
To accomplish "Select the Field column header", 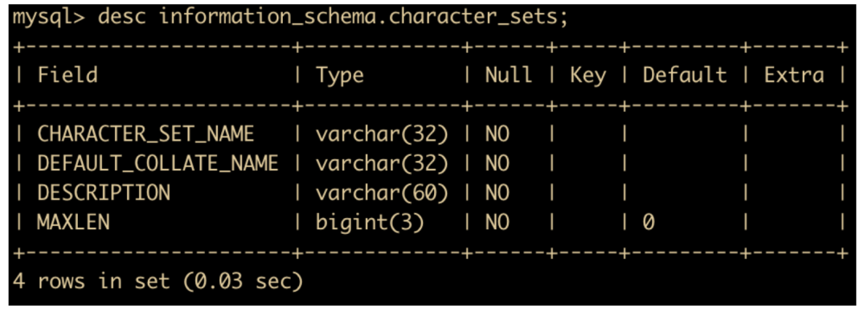I will pyautogui.click(x=68, y=74).
